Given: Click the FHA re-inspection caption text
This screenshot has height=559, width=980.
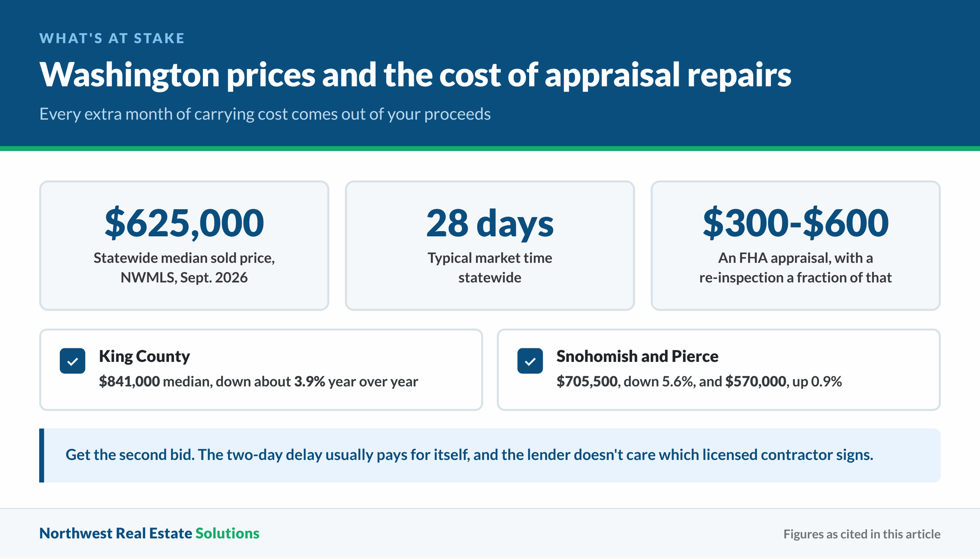Looking at the screenshot, I should click(796, 268).
